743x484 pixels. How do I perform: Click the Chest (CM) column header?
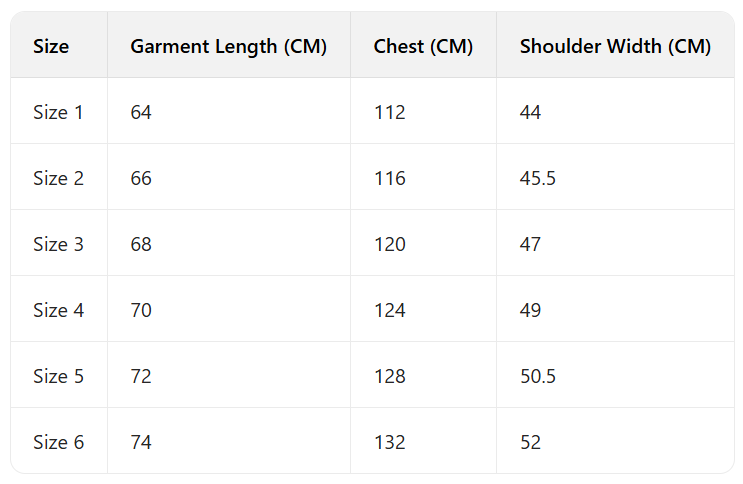[x=423, y=46]
